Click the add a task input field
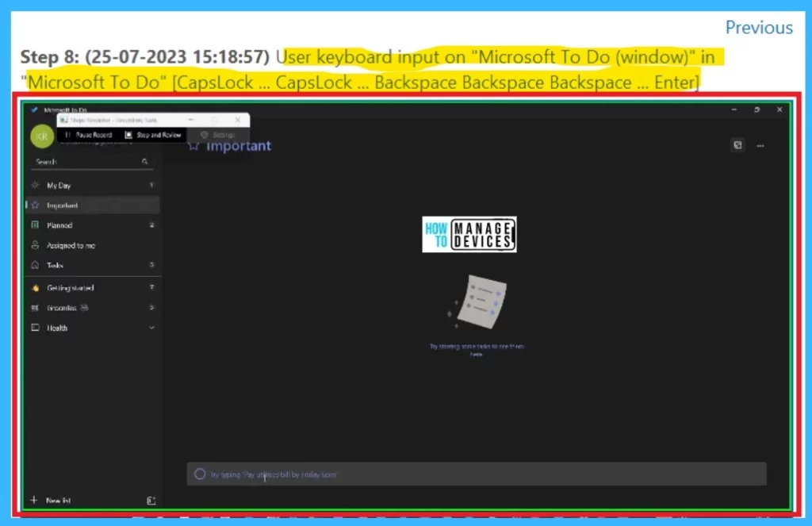Viewport: 812px width, 526px height. [477, 474]
